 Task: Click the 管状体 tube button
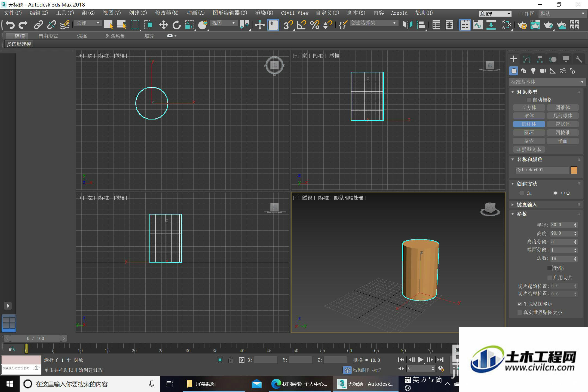click(563, 124)
